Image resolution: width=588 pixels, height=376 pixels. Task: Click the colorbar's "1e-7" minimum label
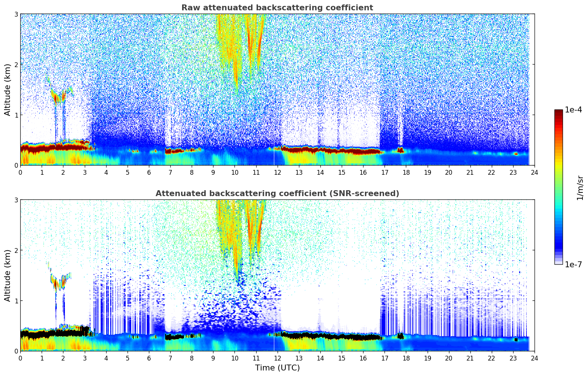[x=573, y=264]
